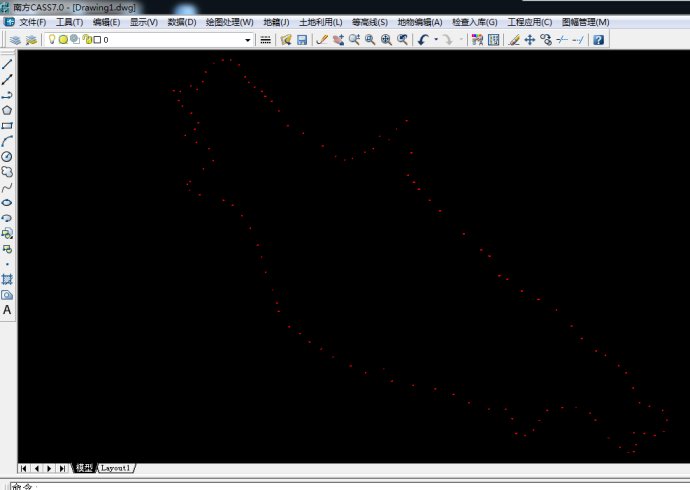Click the Save floppy disk icon
Image resolution: width=690 pixels, height=490 pixels.
301,40
